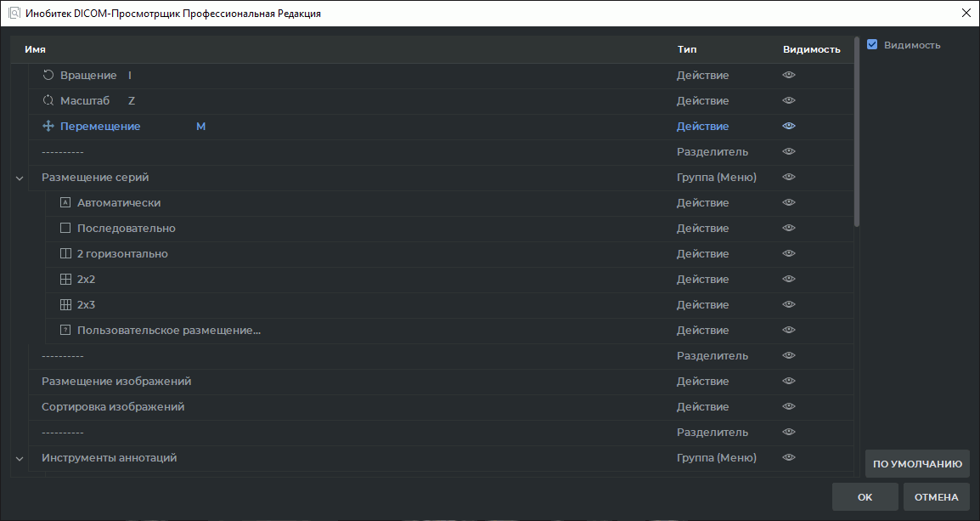Click the ОТМЕНА button

click(936, 497)
